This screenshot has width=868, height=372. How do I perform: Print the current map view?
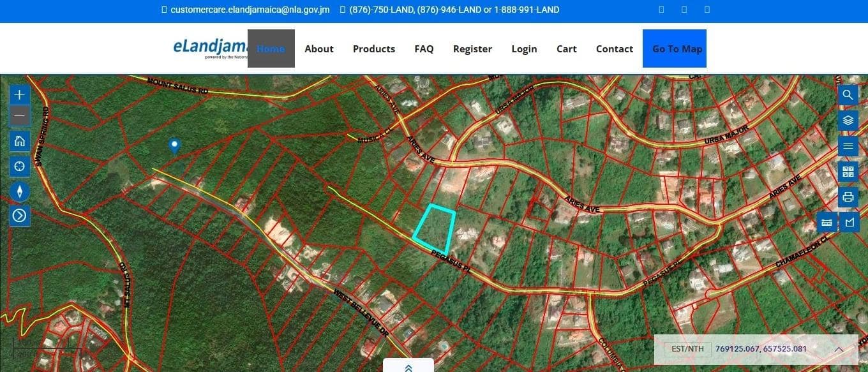[x=848, y=197]
